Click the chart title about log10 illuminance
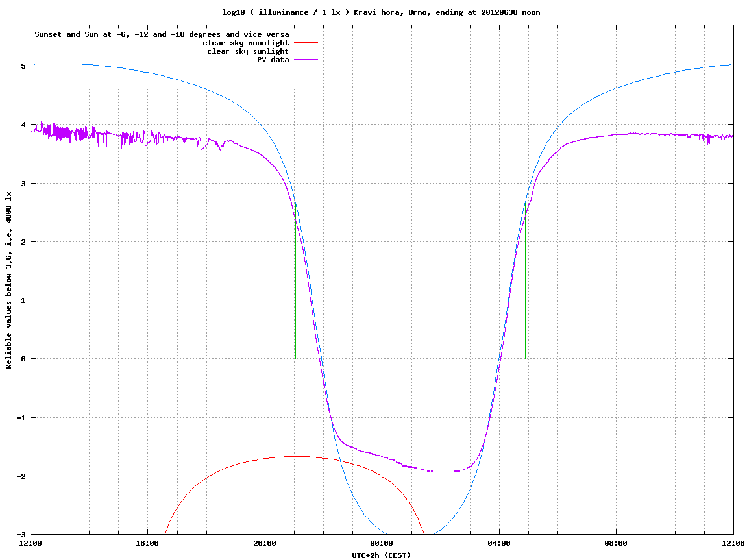The height and width of the screenshot is (560, 747). click(381, 12)
